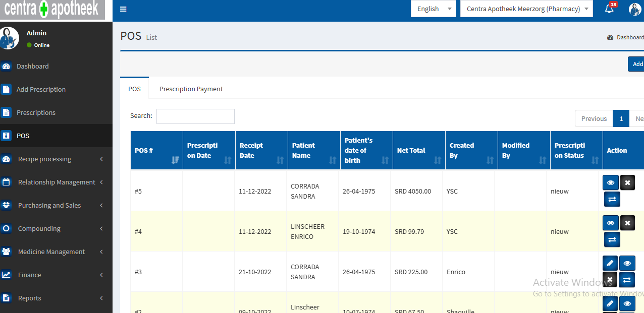Click the delete X icon for POS #4

pyautogui.click(x=627, y=223)
